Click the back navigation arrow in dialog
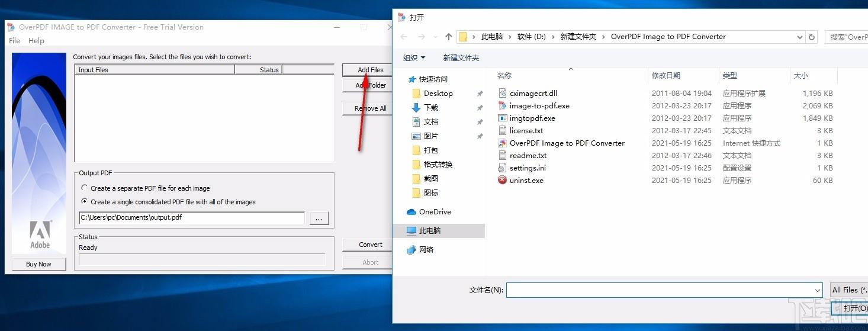Viewport: 868px width, 331px height. [x=404, y=37]
